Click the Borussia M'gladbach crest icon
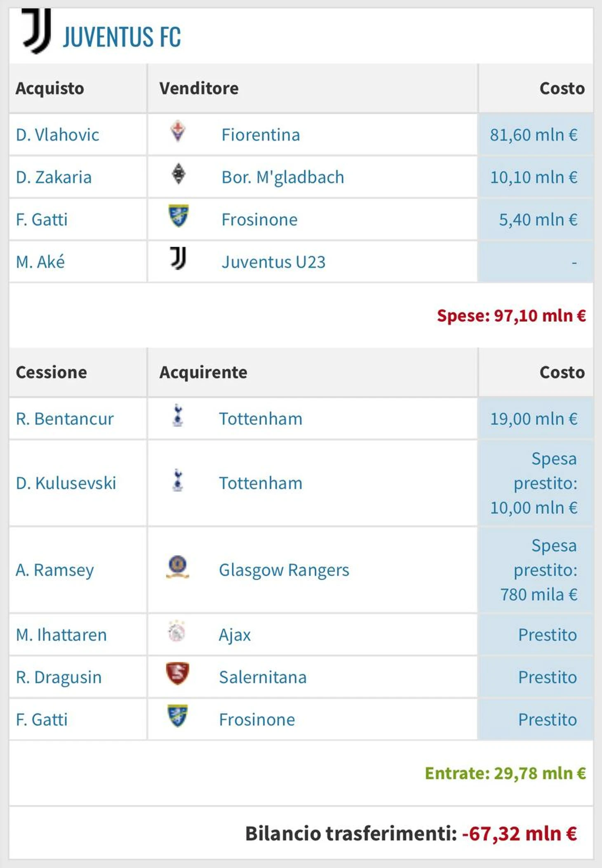The width and height of the screenshot is (602, 868). click(178, 174)
